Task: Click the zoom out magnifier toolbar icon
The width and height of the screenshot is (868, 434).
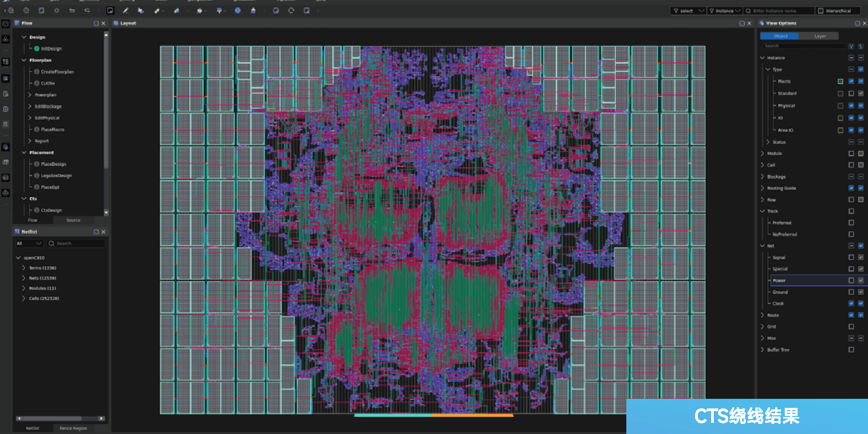Action: [x=26, y=11]
